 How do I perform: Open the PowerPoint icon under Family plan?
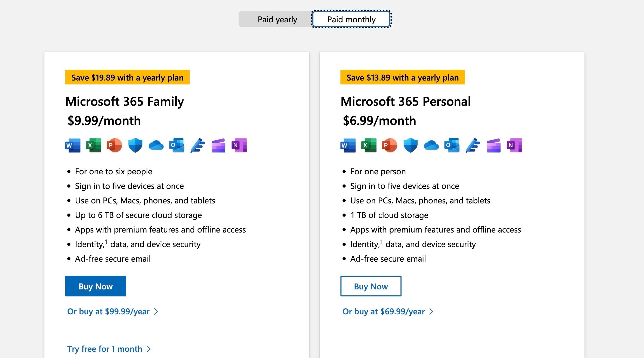click(x=114, y=145)
